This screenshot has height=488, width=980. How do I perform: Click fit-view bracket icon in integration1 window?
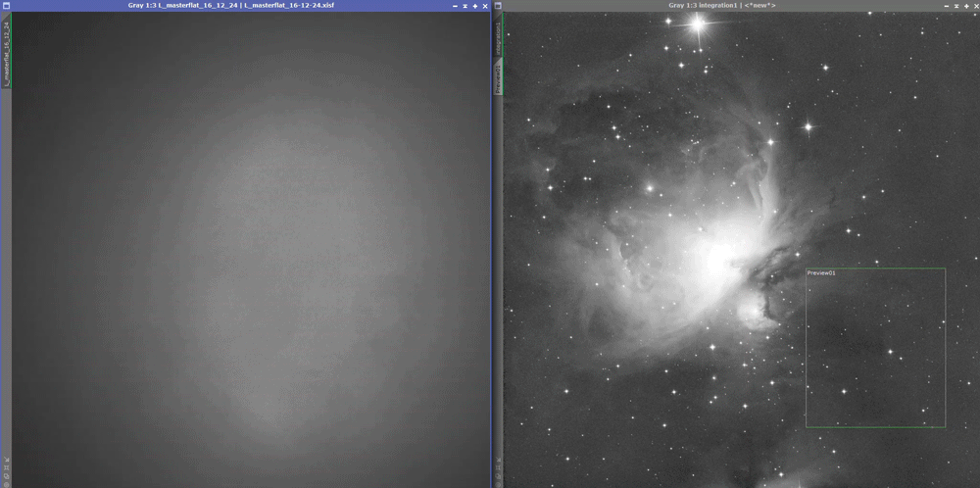pos(498,467)
